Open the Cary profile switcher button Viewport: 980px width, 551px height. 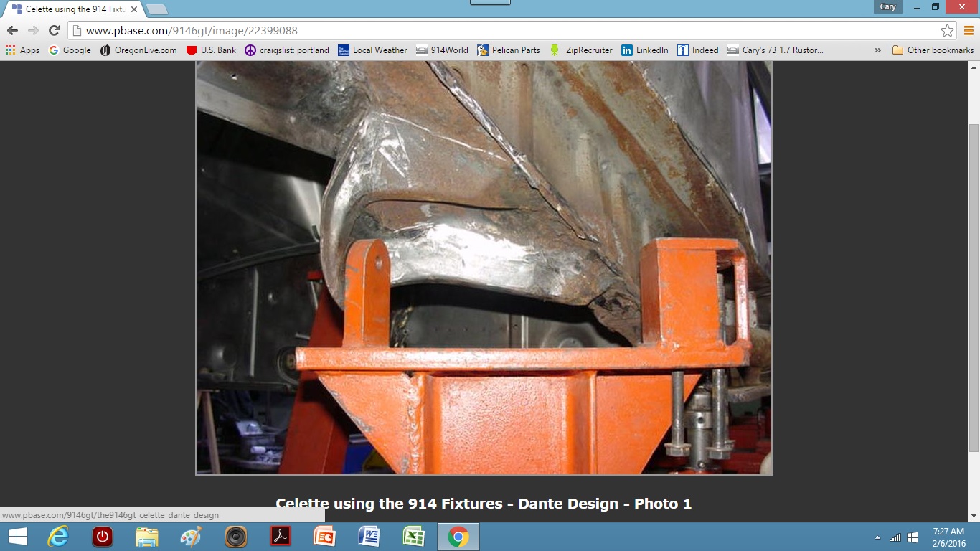887,7
